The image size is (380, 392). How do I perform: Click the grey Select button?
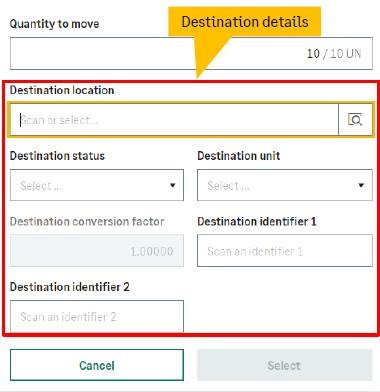[284, 365]
